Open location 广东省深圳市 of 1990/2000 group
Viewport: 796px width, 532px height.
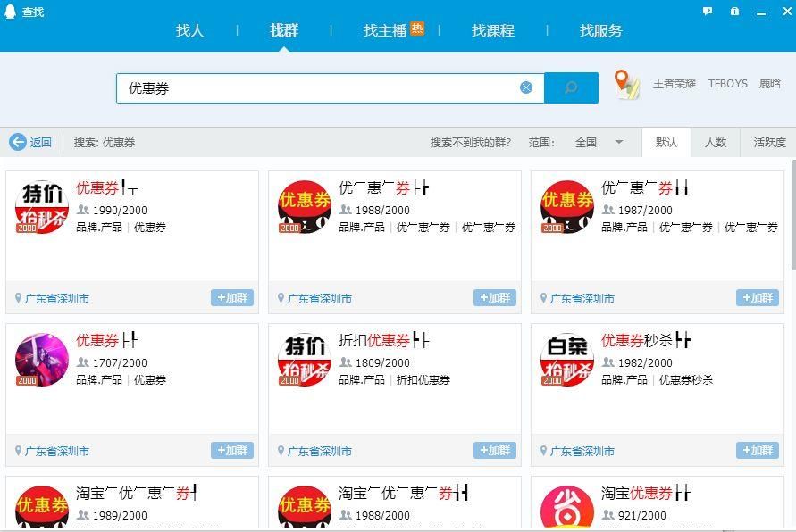coord(57,299)
